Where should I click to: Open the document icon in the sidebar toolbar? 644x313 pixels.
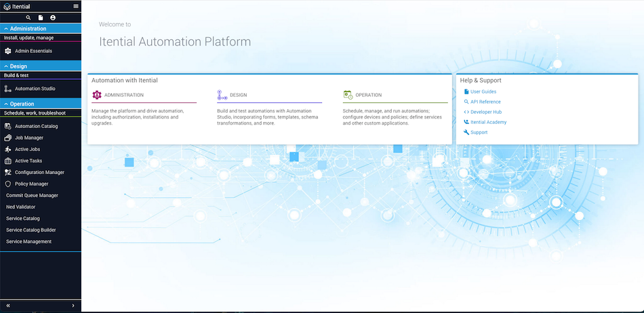[40, 18]
